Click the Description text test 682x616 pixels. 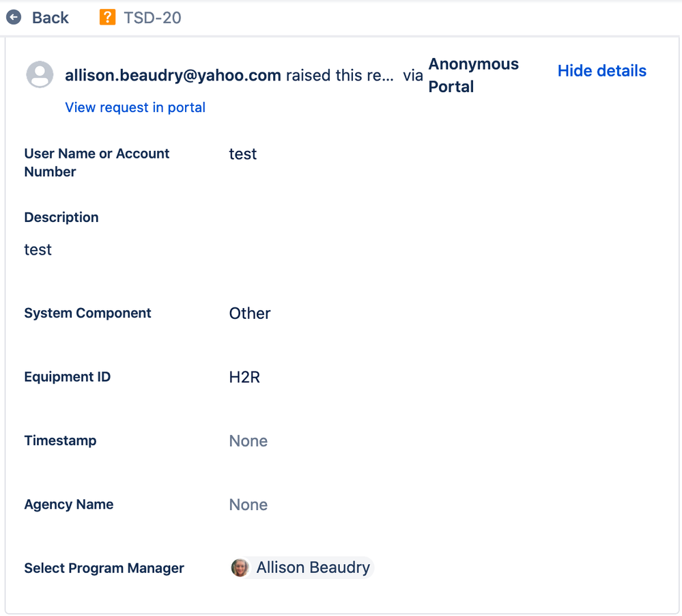tap(38, 250)
